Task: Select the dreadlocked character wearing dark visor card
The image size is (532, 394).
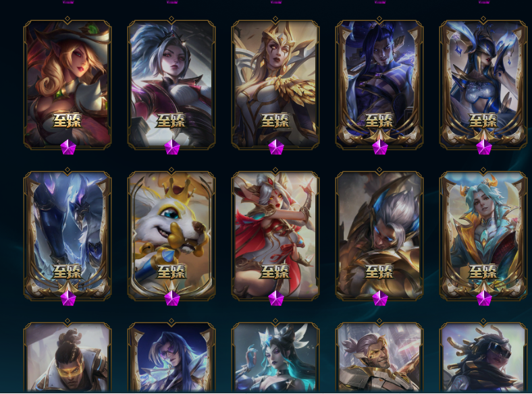Action: [x=483, y=357]
